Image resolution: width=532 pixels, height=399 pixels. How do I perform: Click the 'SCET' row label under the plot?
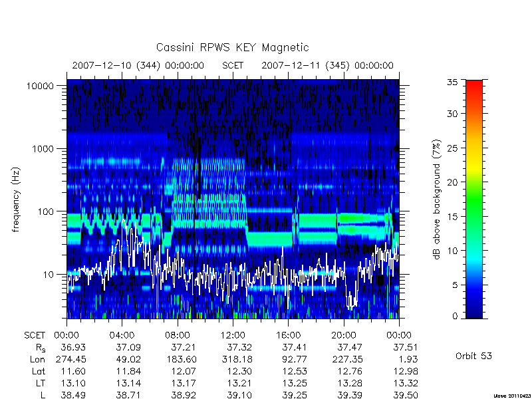pyautogui.click(x=35, y=336)
